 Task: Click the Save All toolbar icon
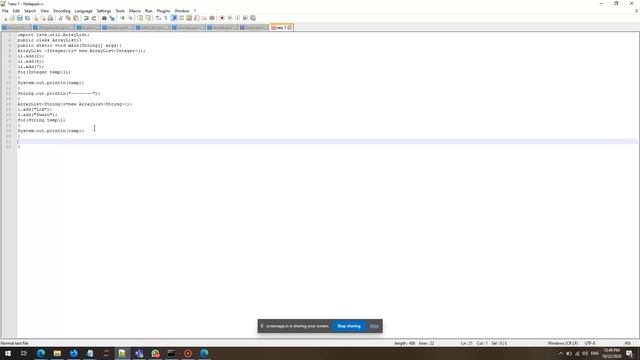27,18
